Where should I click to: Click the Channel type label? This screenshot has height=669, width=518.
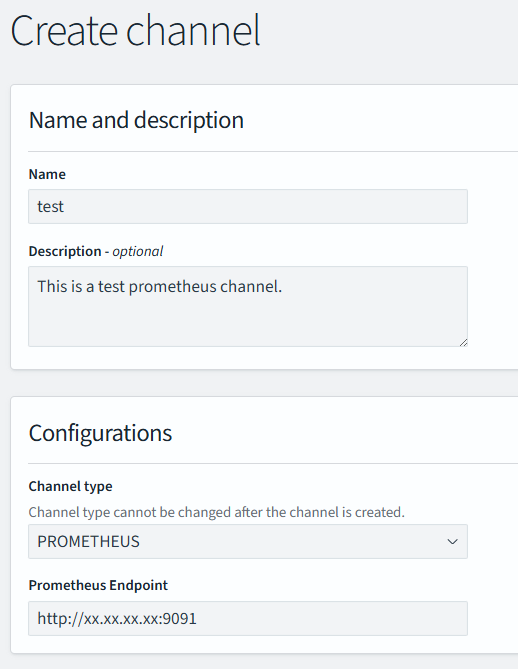pos(70,486)
